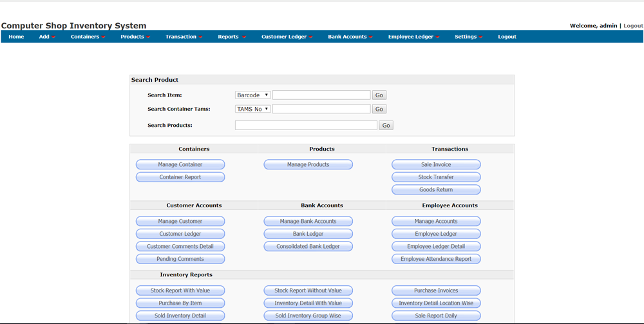Go to Home page
644x324 pixels.
(x=16, y=37)
